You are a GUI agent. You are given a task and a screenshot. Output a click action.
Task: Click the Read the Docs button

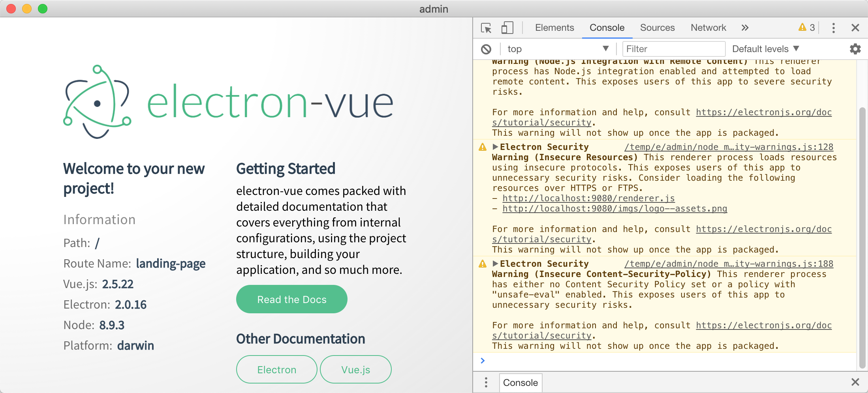tap(291, 299)
